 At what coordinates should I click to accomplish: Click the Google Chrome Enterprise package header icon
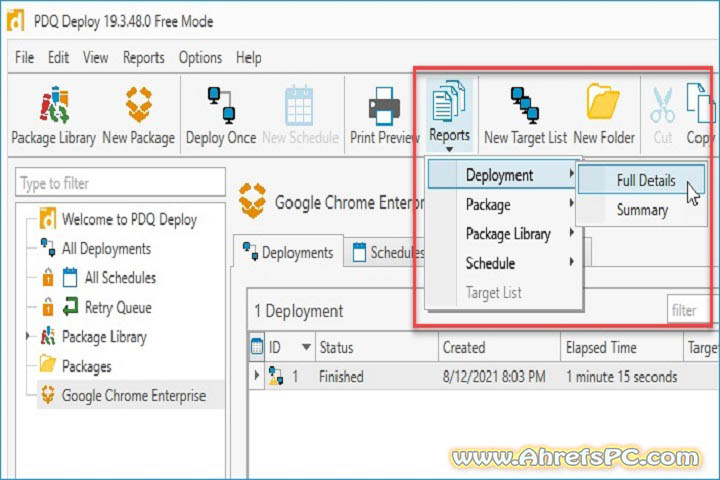(x=253, y=200)
